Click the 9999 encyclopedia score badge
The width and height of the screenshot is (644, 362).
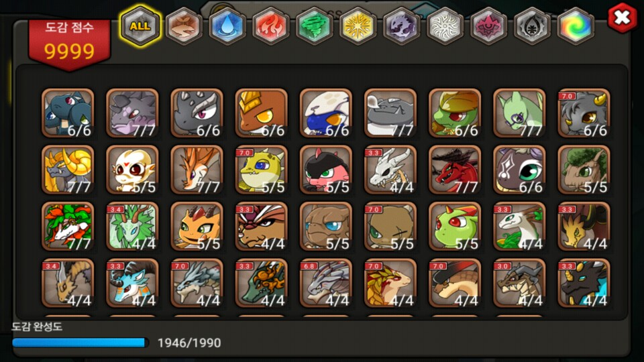click(69, 44)
